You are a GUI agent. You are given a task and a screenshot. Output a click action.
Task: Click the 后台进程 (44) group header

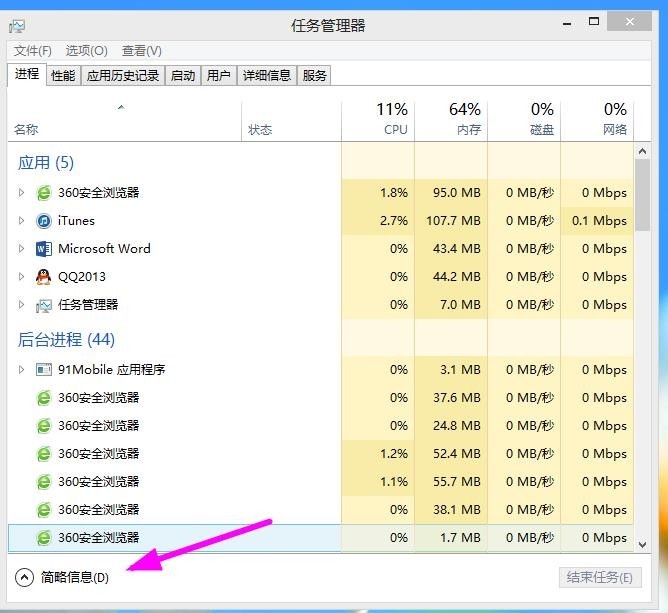click(66, 340)
